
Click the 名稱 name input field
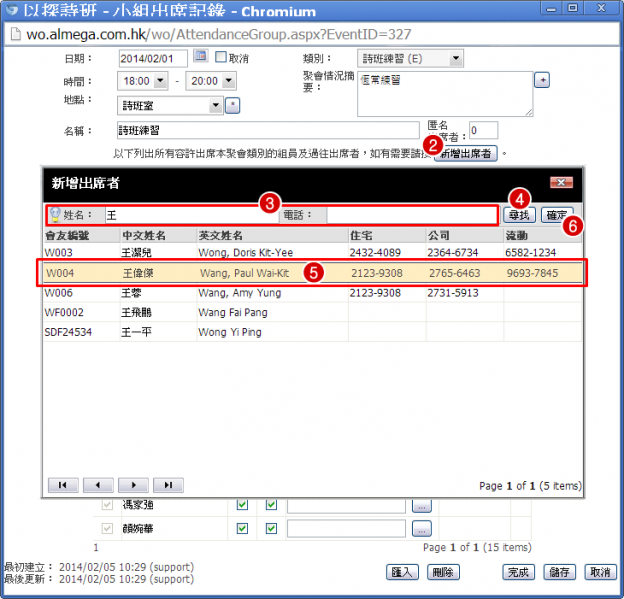click(268, 130)
